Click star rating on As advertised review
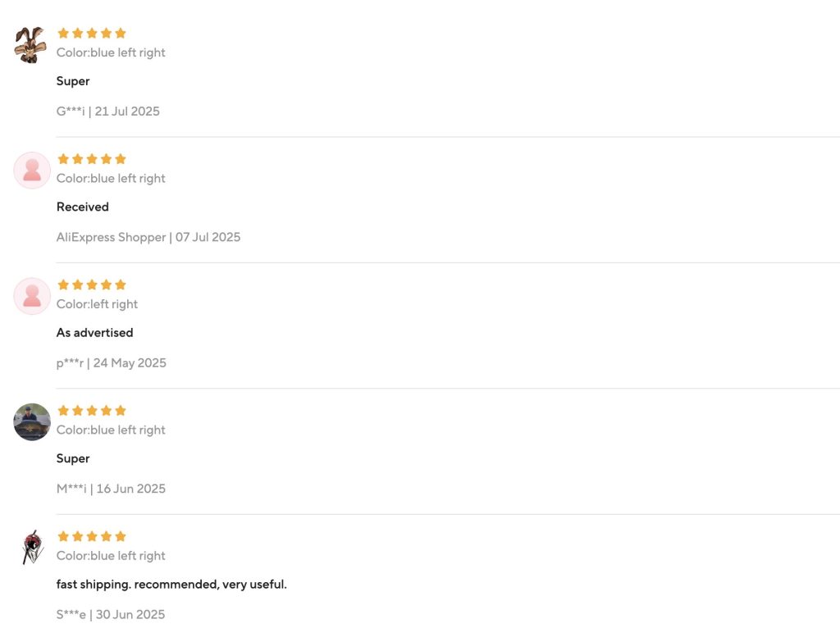The width and height of the screenshot is (840, 633). [x=91, y=285]
